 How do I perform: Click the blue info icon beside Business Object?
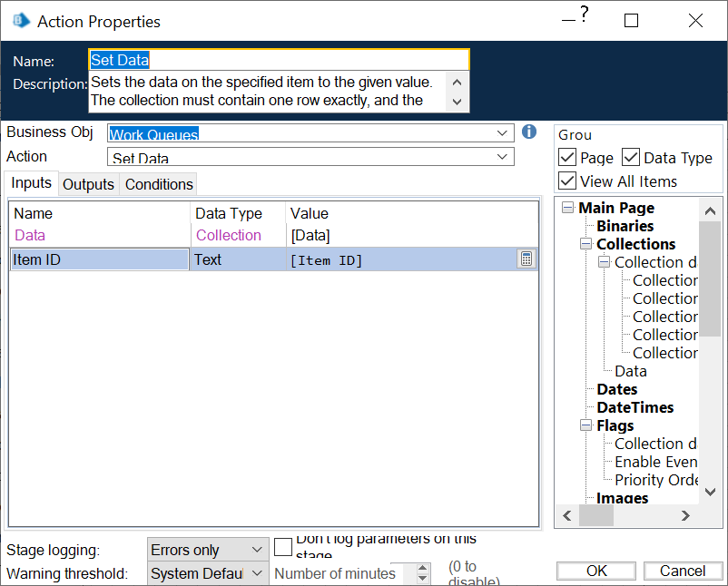point(530,132)
